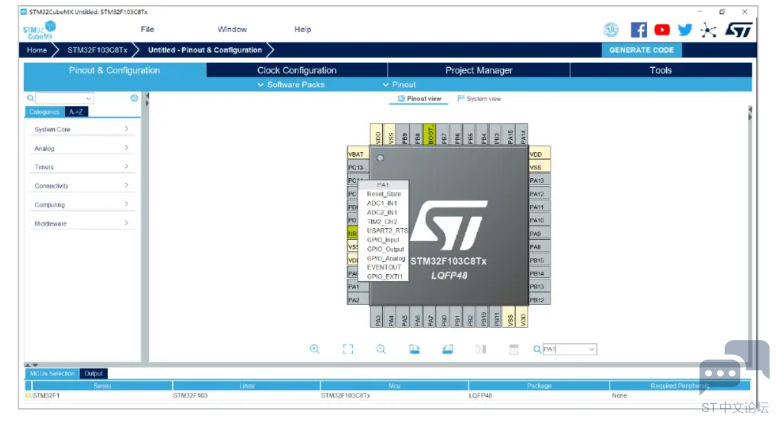Image resolution: width=778 pixels, height=423 pixels.
Task: Open the ST YouTube channel icon
Action: click(662, 30)
